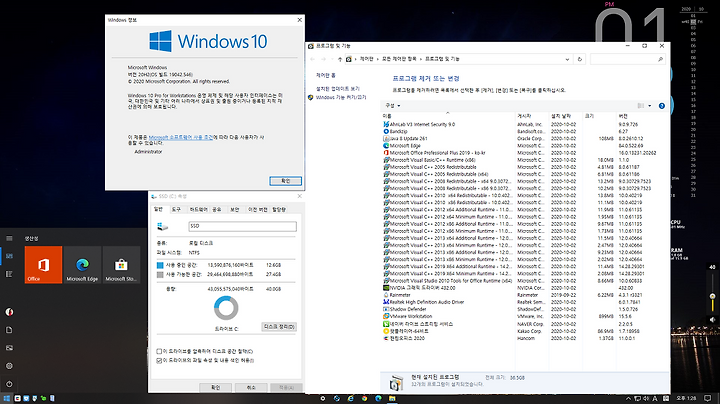
Task: Open the File Explorer taskbar icon
Action: point(392,398)
